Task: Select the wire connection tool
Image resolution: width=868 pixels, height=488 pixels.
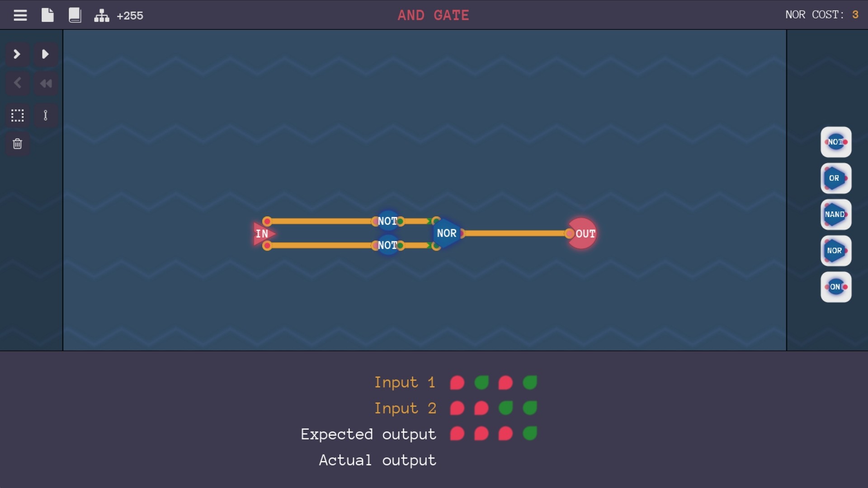Action: click(x=45, y=115)
